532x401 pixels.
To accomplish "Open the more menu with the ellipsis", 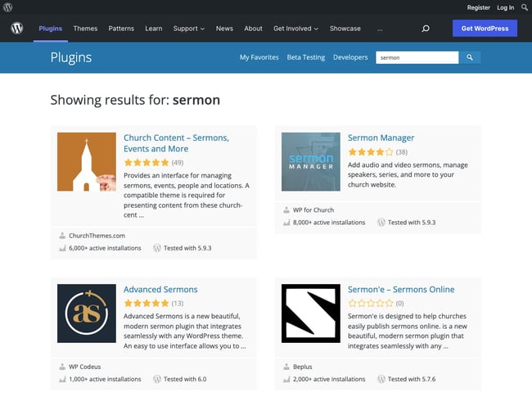I will point(380,29).
